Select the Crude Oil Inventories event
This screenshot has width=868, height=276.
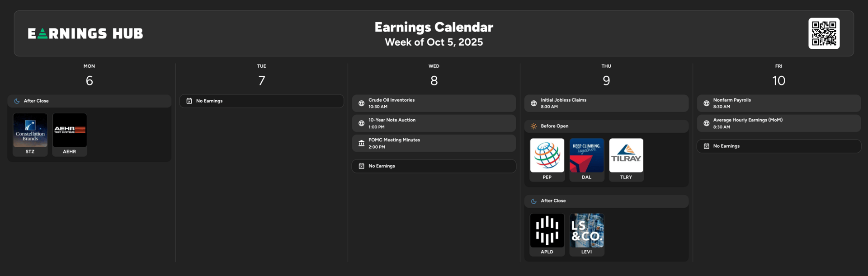[434, 103]
